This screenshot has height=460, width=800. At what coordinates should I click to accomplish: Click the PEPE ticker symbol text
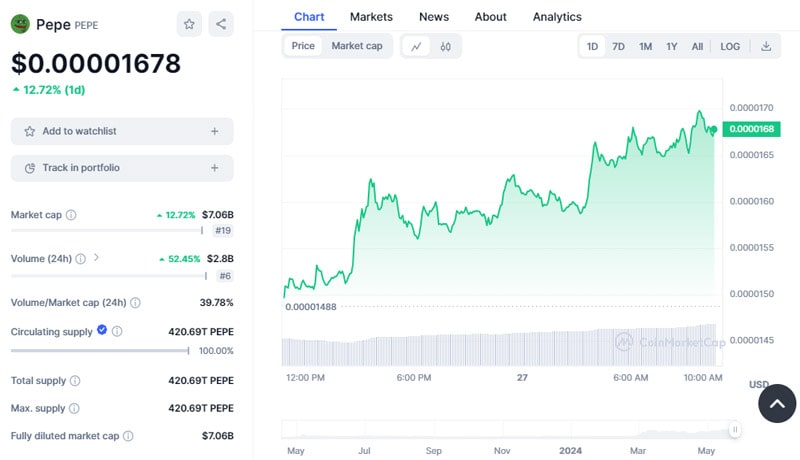click(x=86, y=25)
